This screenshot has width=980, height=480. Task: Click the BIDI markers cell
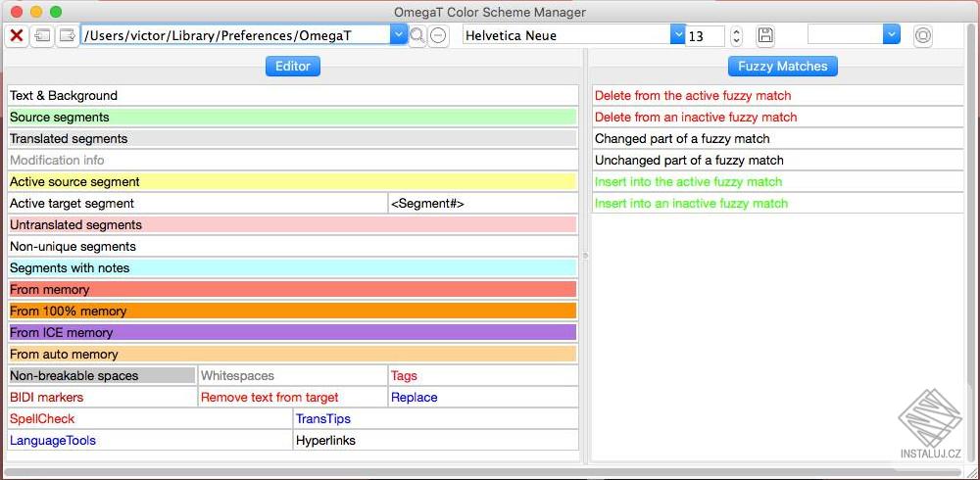click(102, 398)
